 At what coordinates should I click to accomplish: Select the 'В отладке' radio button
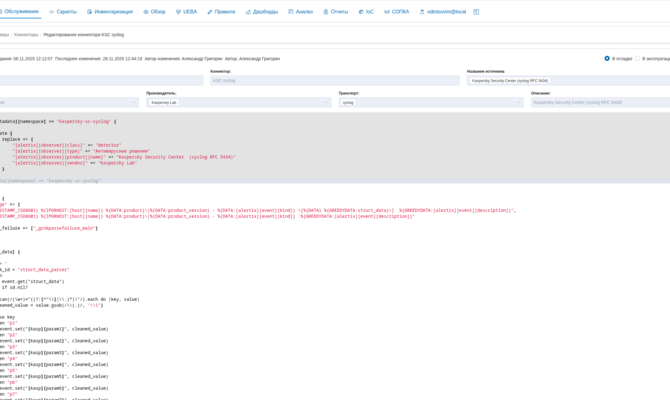pyautogui.click(x=607, y=59)
